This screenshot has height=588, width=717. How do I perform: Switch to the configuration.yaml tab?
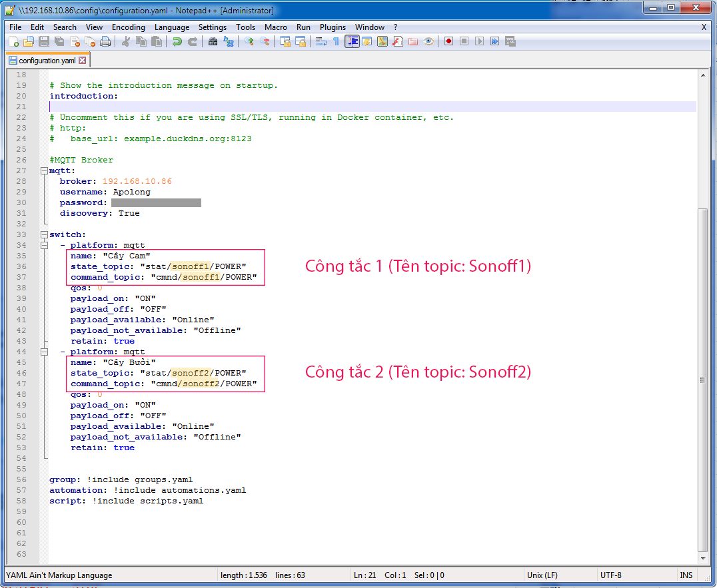point(47,61)
